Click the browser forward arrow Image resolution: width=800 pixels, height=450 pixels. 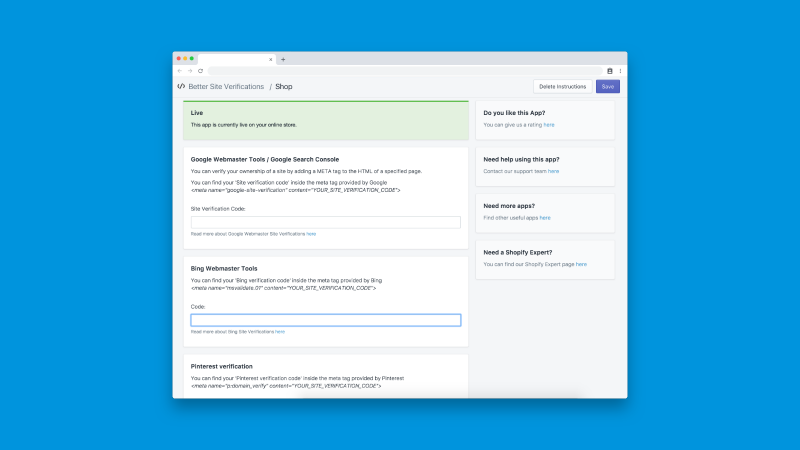(190, 71)
